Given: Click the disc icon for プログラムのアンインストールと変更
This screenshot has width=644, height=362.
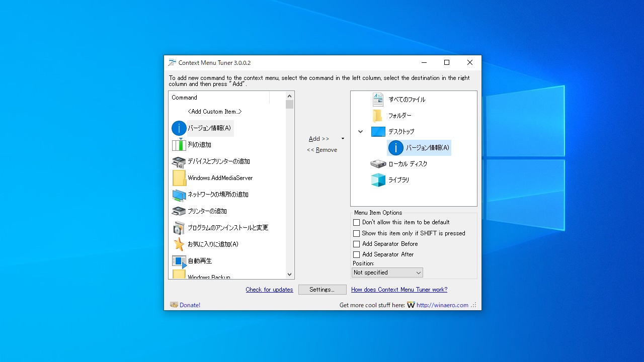Looking at the screenshot, I should click(179, 228).
